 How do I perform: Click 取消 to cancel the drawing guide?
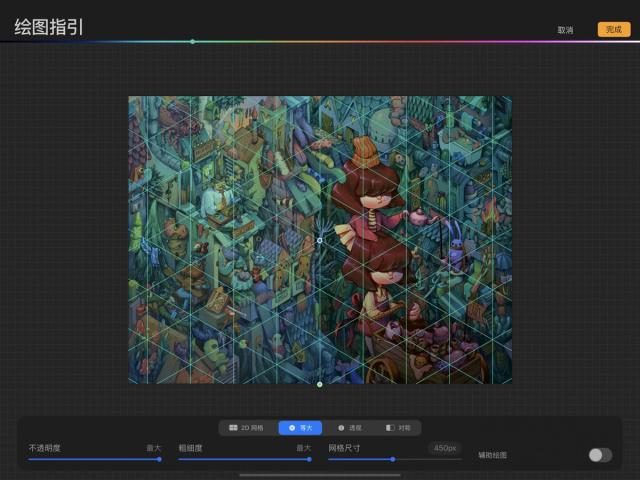click(x=565, y=30)
